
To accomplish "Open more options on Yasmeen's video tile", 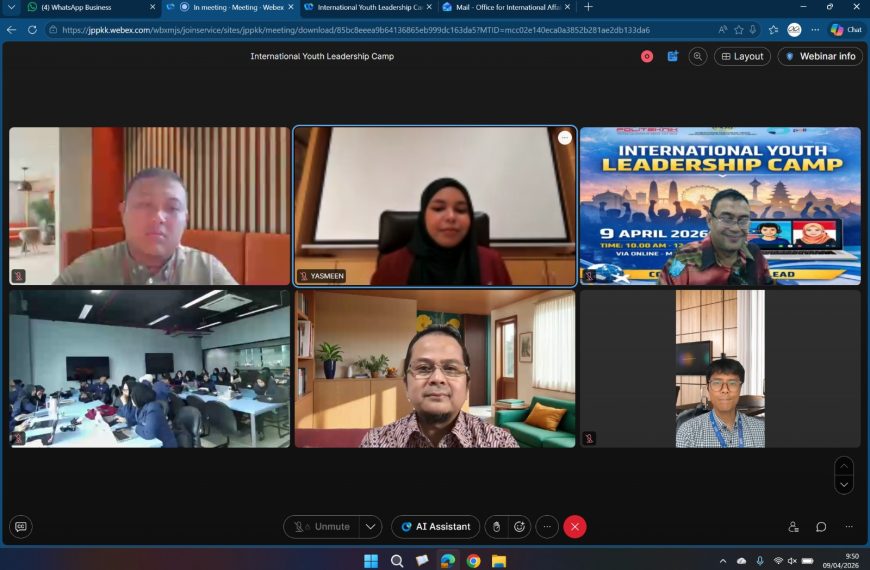I will coord(564,138).
